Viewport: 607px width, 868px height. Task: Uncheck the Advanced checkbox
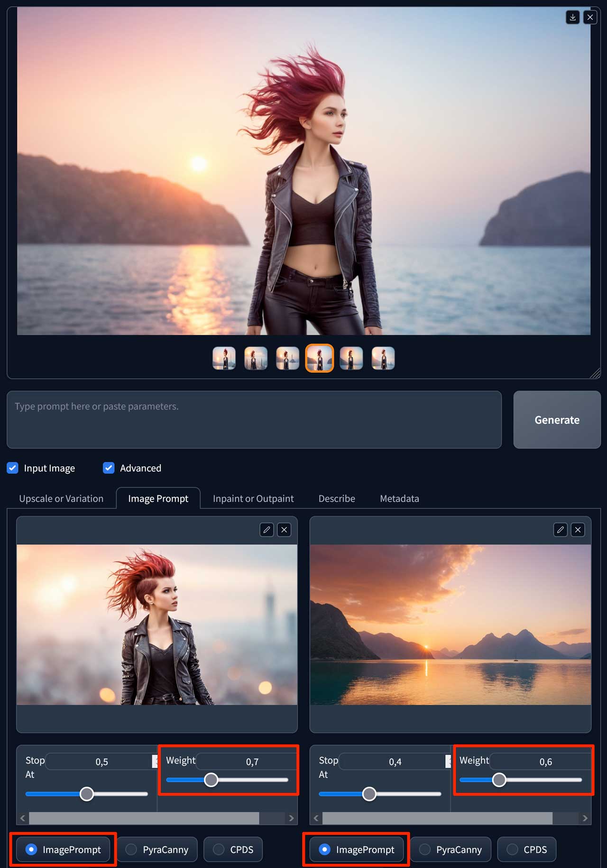point(109,468)
